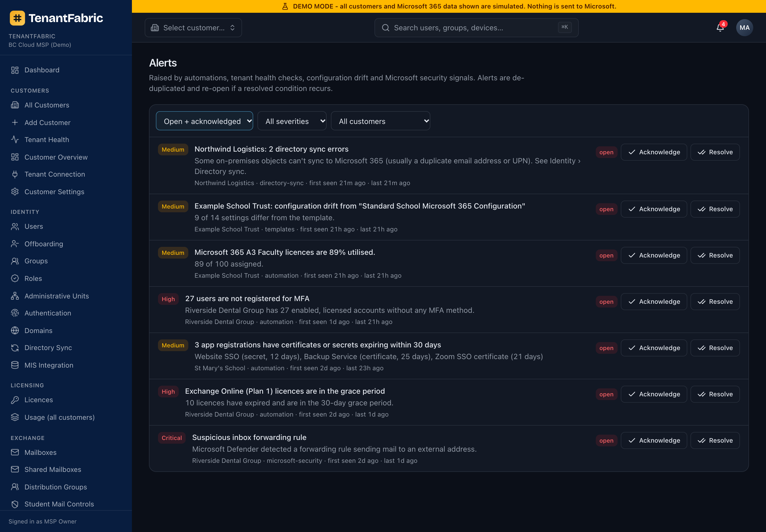The image size is (766, 532).
Task: Acknowledge the configuration drift alert
Action: (x=654, y=209)
